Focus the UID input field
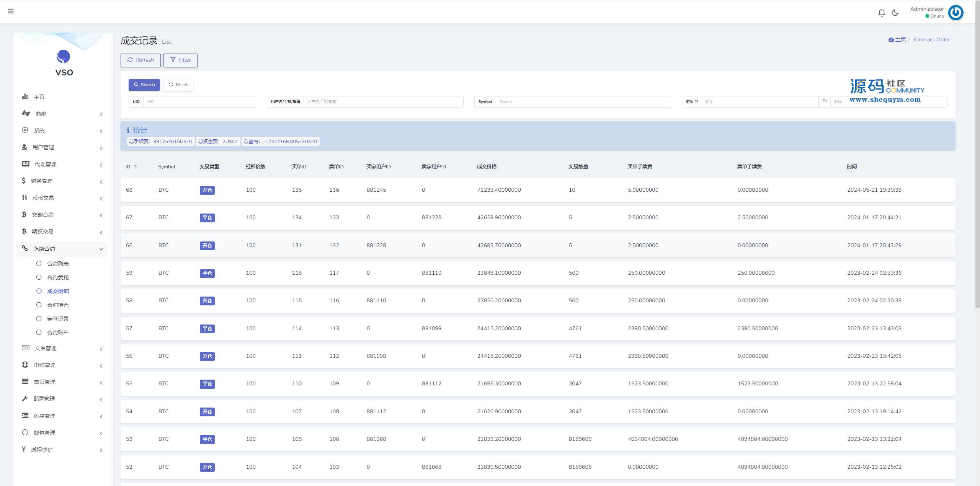 pyautogui.click(x=199, y=102)
